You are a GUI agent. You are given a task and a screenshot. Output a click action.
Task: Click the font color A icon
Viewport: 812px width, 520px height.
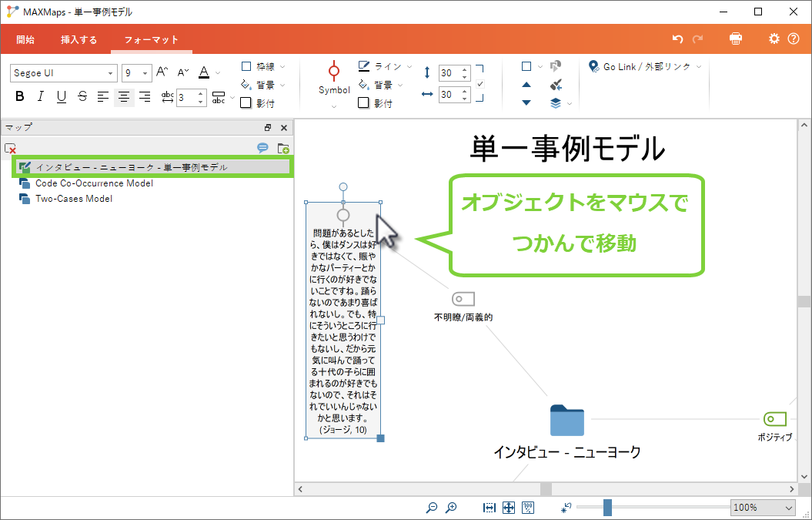click(204, 72)
